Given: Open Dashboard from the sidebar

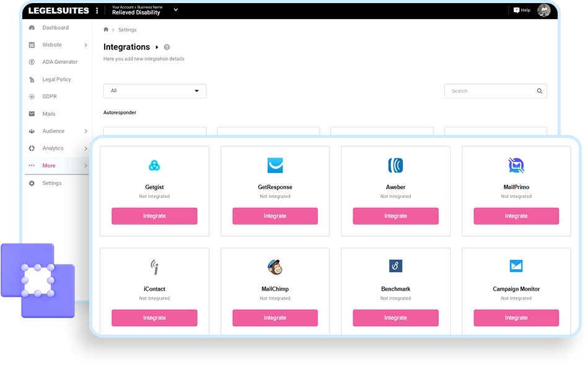Looking at the screenshot, I should point(56,28).
